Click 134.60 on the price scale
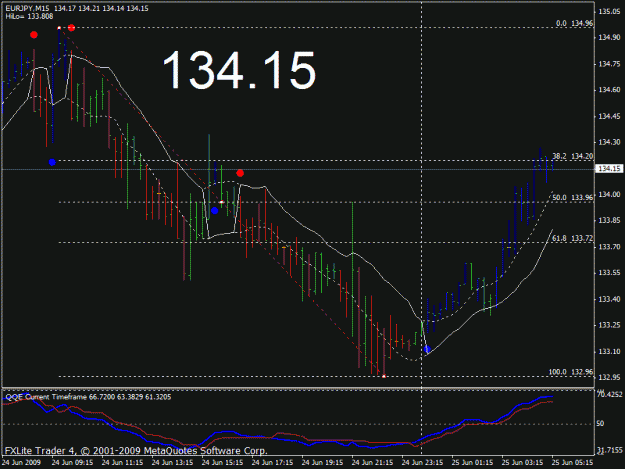Image resolution: width=625 pixels, height=469 pixels. (609, 90)
